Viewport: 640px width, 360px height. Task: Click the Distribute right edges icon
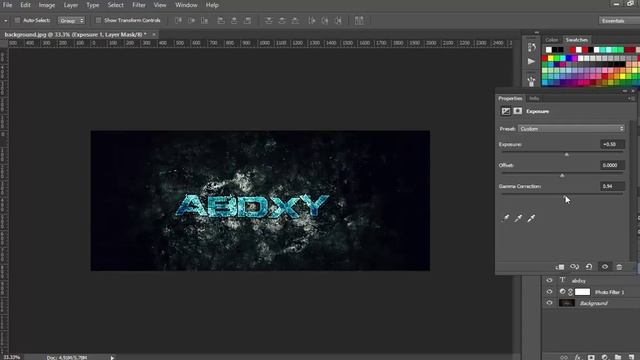tap(338, 20)
